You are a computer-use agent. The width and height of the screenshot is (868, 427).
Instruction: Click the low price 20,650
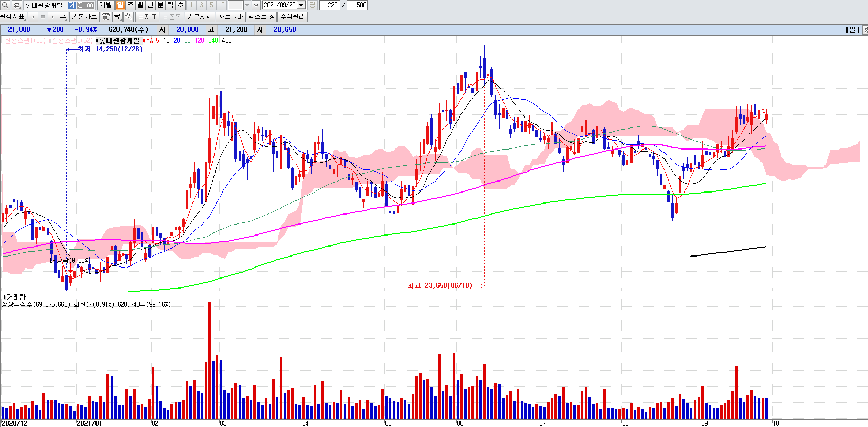(x=285, y=30)
